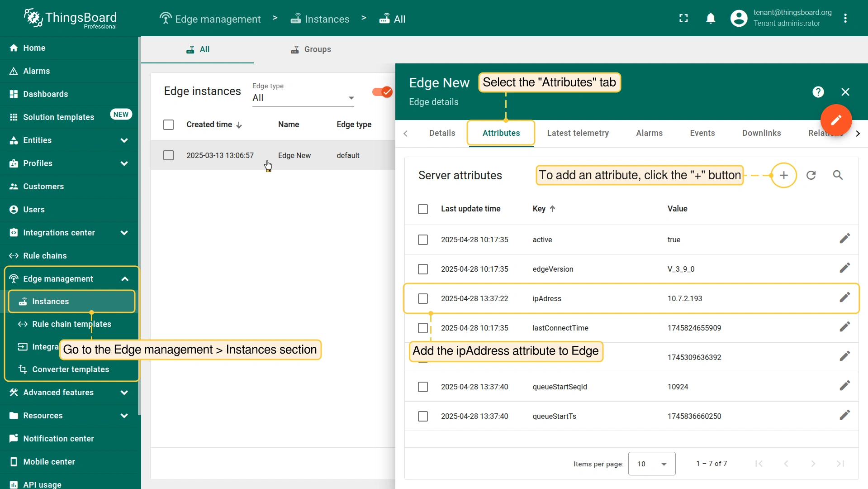Toggle the orange Edge instances switch
The width and height of the screenshot is (868, 489).
pyautogui.click(x=382, y=92)
